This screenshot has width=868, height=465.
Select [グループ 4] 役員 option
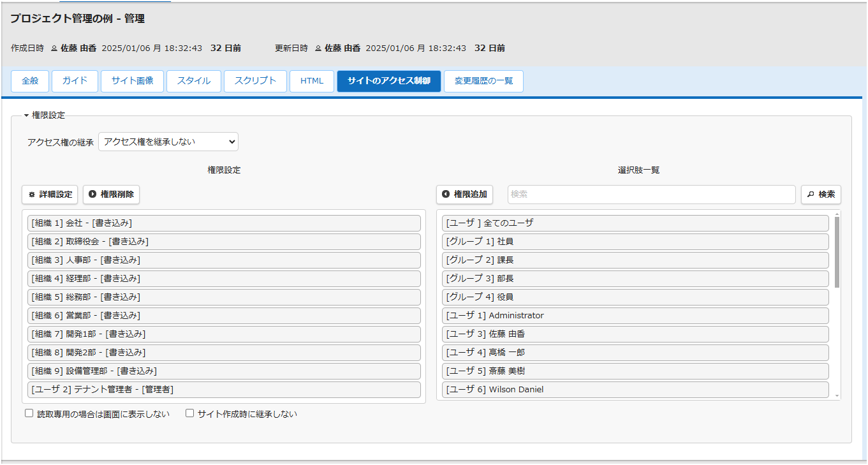pos(635,297)
